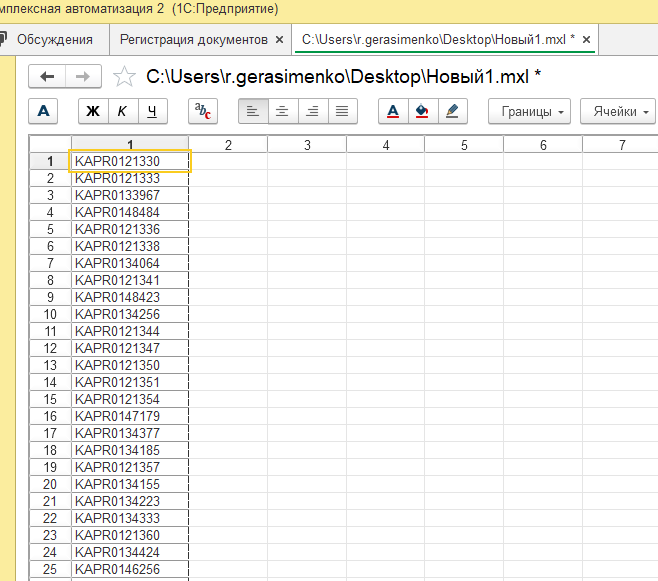Select cell KAPR0121341

click(130, 280)
